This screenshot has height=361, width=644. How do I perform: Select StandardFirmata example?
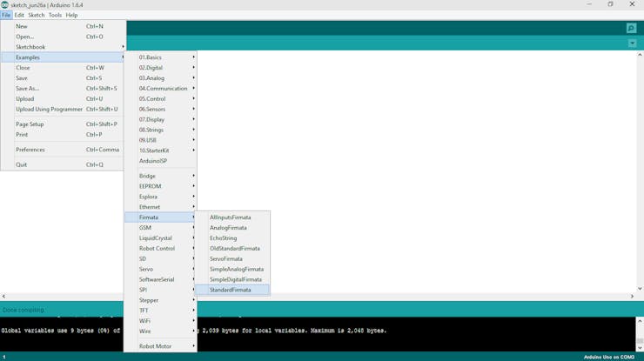click(x=230, y=290)
